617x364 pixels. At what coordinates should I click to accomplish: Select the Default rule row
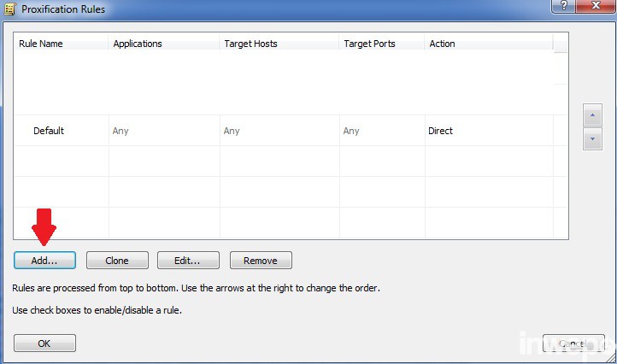[49, 131]
